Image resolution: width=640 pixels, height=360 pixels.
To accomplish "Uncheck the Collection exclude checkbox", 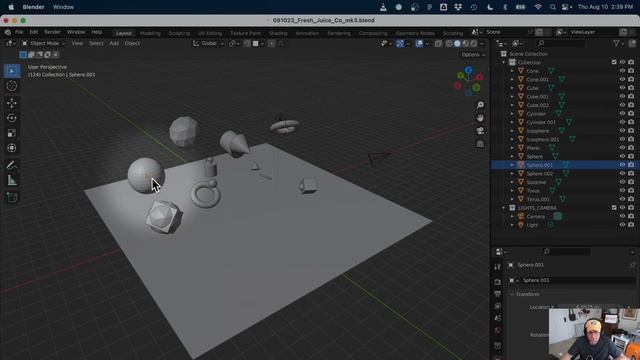I will pos(614,62).
